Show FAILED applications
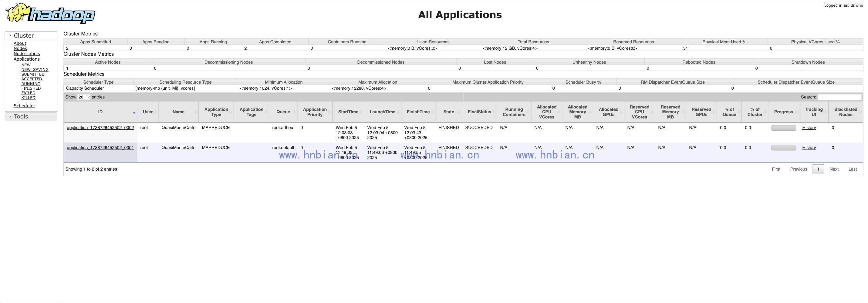Screen dimensions: 868x303 pos(28,93)
